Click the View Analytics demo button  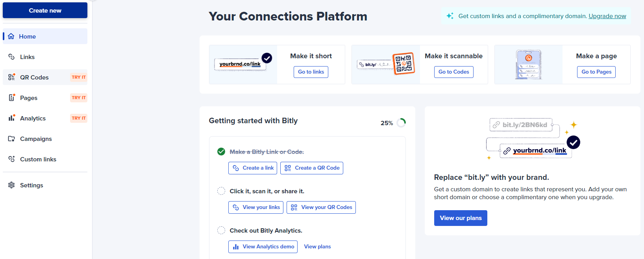point(263,247)
